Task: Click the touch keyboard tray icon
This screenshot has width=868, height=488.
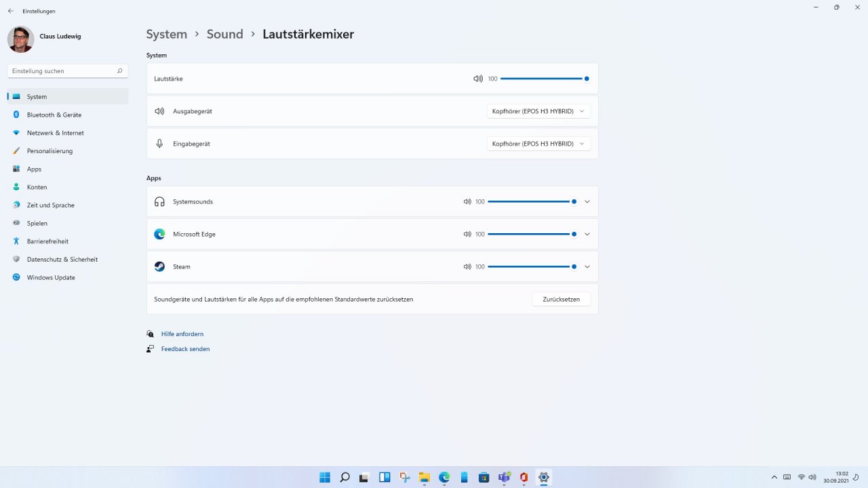Action: coord(787,477)
